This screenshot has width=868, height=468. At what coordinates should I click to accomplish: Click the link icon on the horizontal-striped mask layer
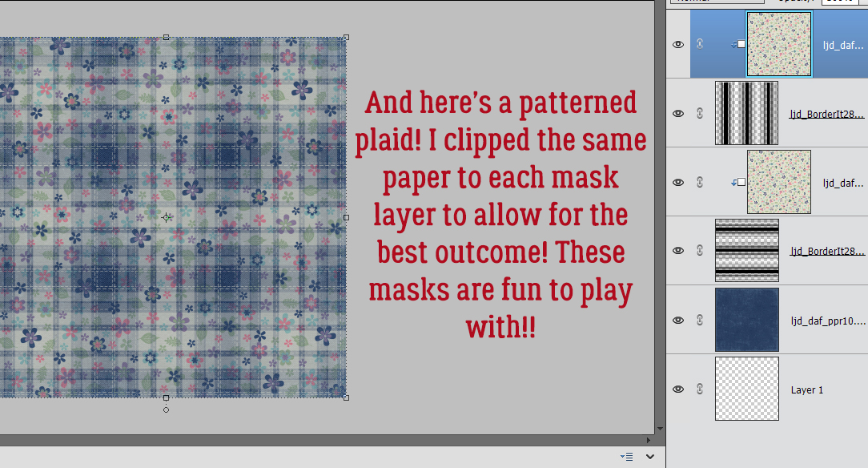pyautogui.click(x=700, y=250)
